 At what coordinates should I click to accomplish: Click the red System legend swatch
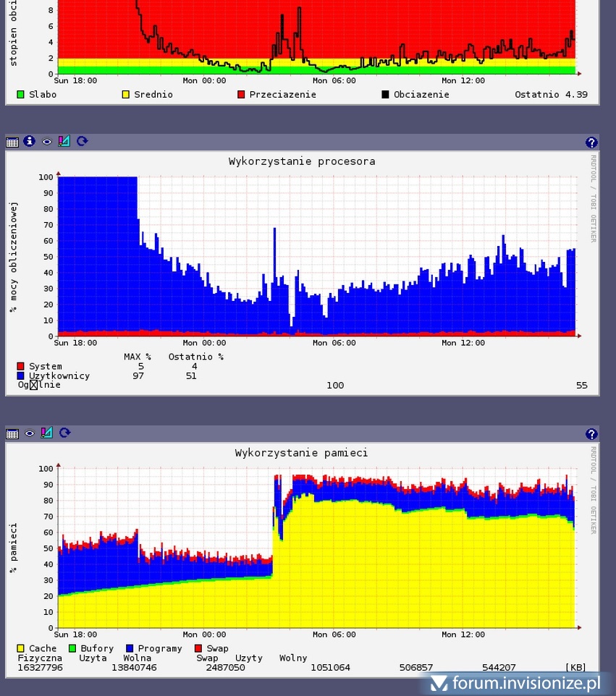20,367
